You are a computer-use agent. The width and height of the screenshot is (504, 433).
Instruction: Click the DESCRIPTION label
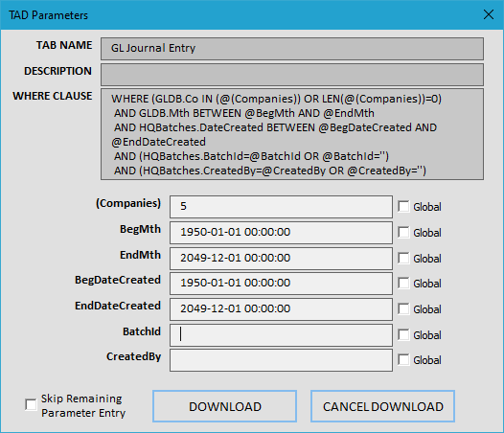pyautogui.click(x=57, y=71)
